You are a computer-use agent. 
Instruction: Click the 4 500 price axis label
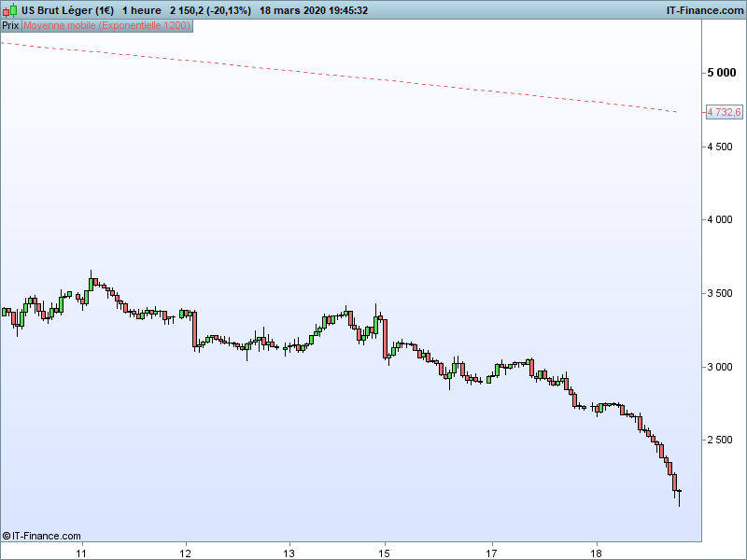pos(720,147)
